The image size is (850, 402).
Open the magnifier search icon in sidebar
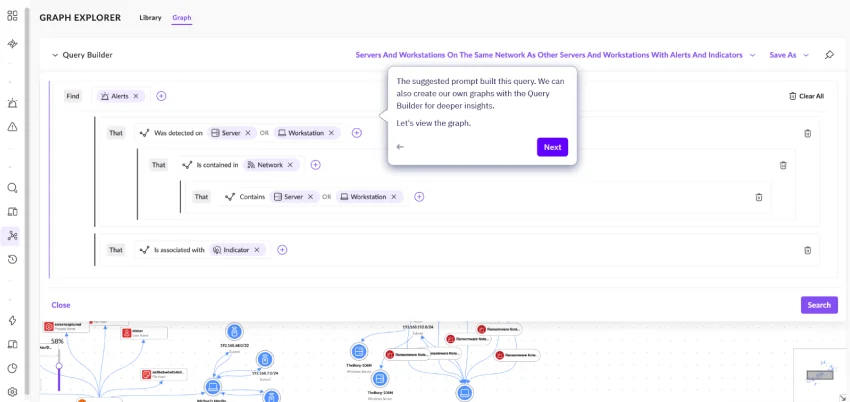click(12, 188)
